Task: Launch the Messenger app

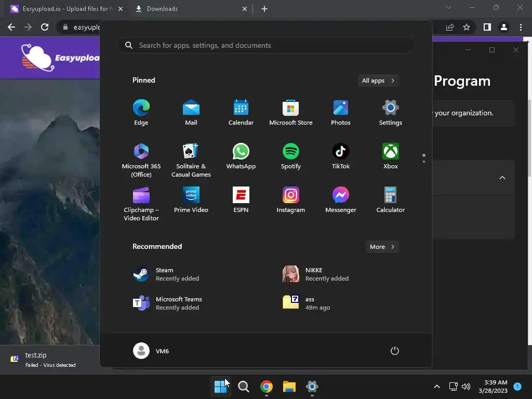Action: click(x=341, y=200)
